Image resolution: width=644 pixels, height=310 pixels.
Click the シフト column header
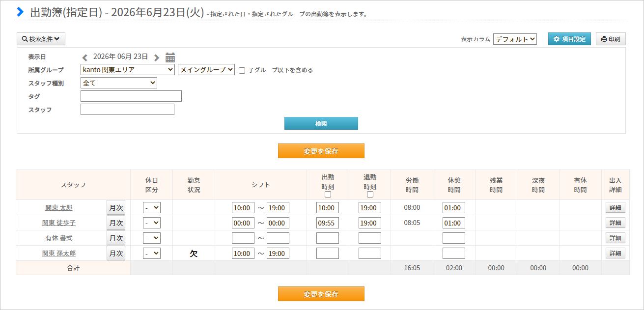(x=261, y=185)
